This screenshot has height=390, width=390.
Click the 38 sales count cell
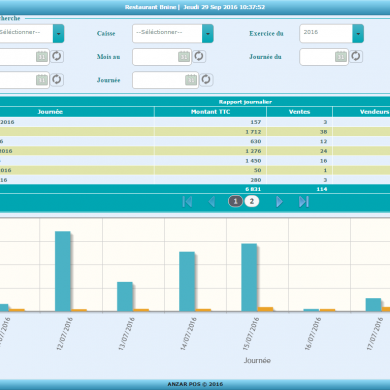[x=299, y=132]
